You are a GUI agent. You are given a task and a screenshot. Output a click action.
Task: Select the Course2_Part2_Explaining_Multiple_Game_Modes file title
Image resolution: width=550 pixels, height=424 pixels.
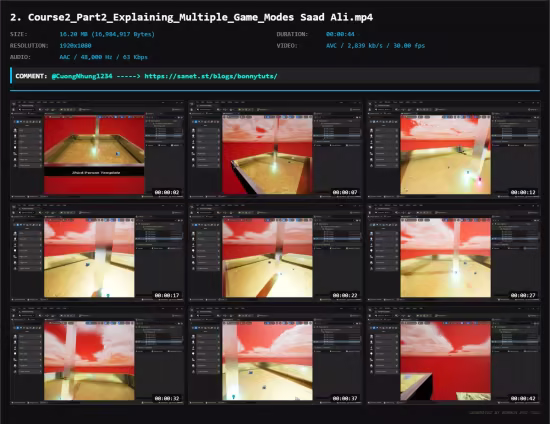[192, 17]
